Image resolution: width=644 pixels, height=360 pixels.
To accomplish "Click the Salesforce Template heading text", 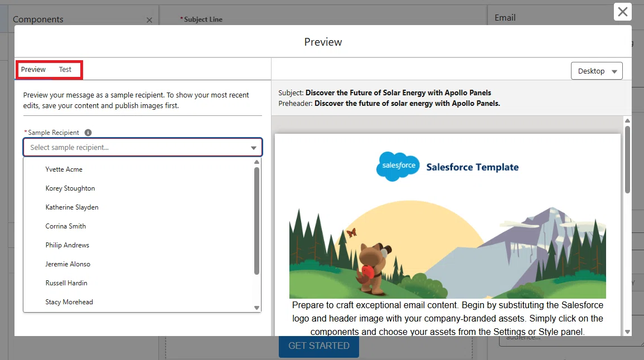I will 472,167.
